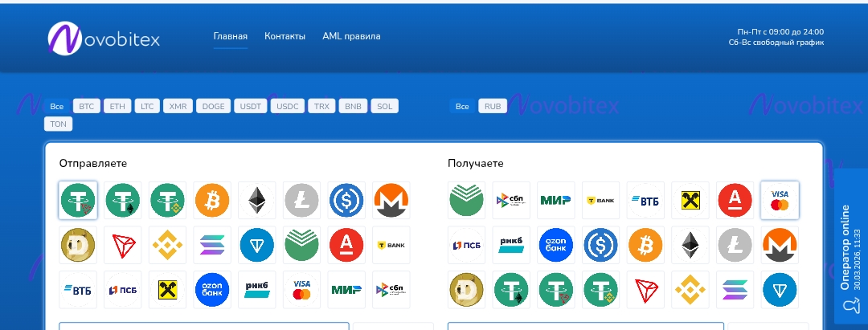Choose Litecoin under Получаете

pyautogui.click(x=735, y=245)
